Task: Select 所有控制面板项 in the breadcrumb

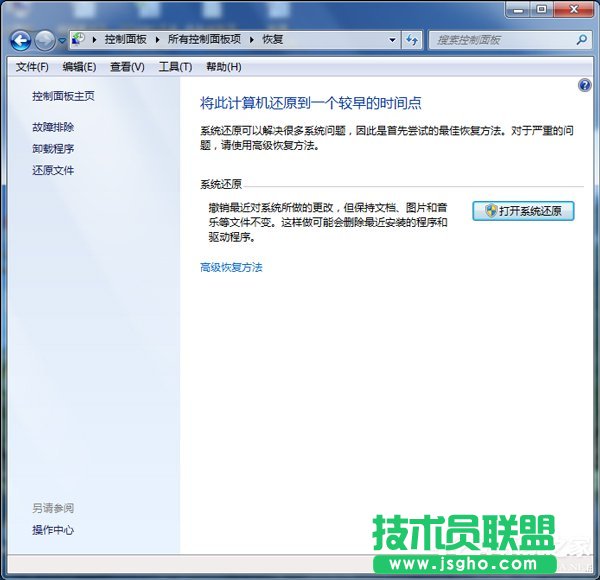Action: click(204, 39)
